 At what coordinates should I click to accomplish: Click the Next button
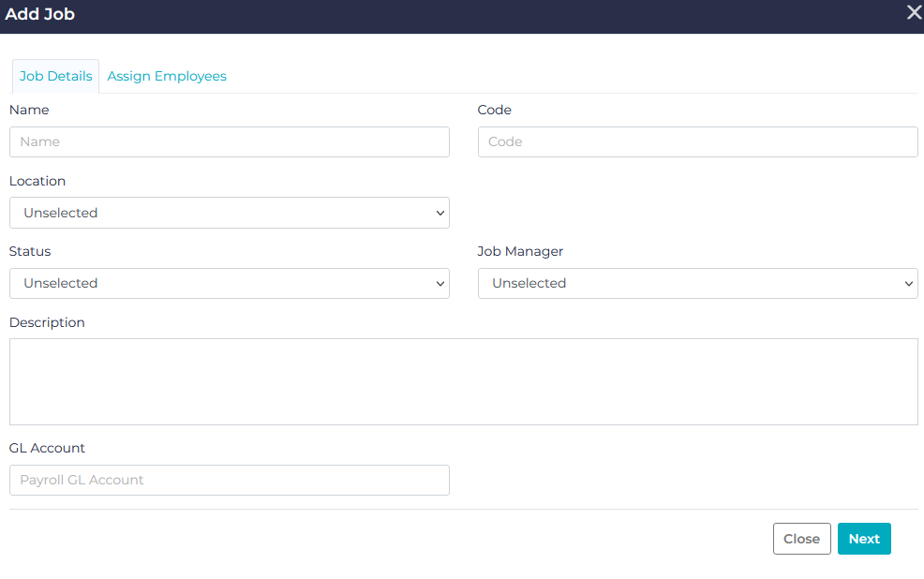pyautogui.click(x=863, y=539)
